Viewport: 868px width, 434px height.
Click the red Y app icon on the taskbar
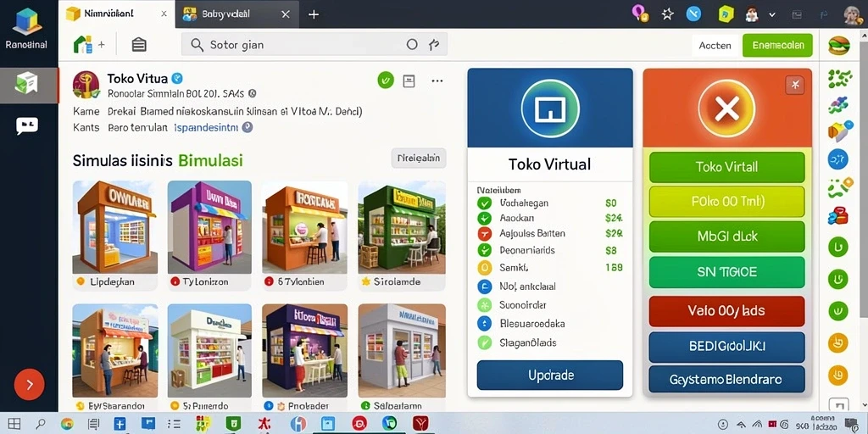tap(420, 424)
